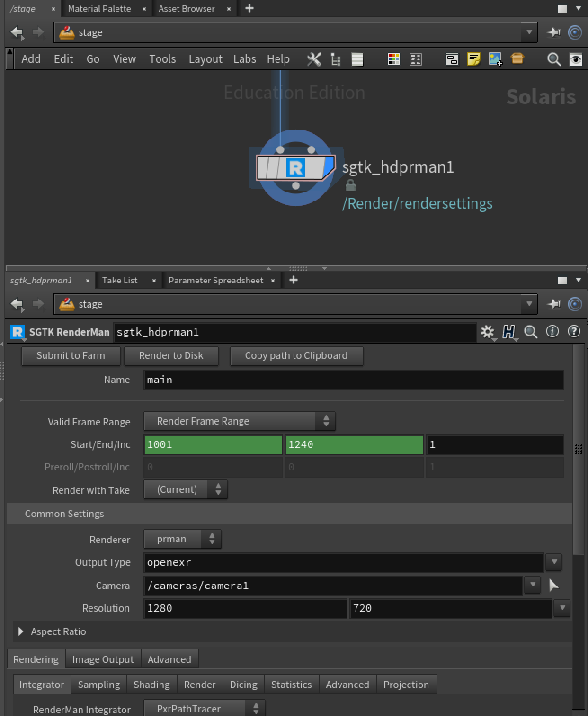Image resolution: width=588 pixels, height=716 pixels.
Task: Open Renderer prman dropdown
Action: pos(183,539)
